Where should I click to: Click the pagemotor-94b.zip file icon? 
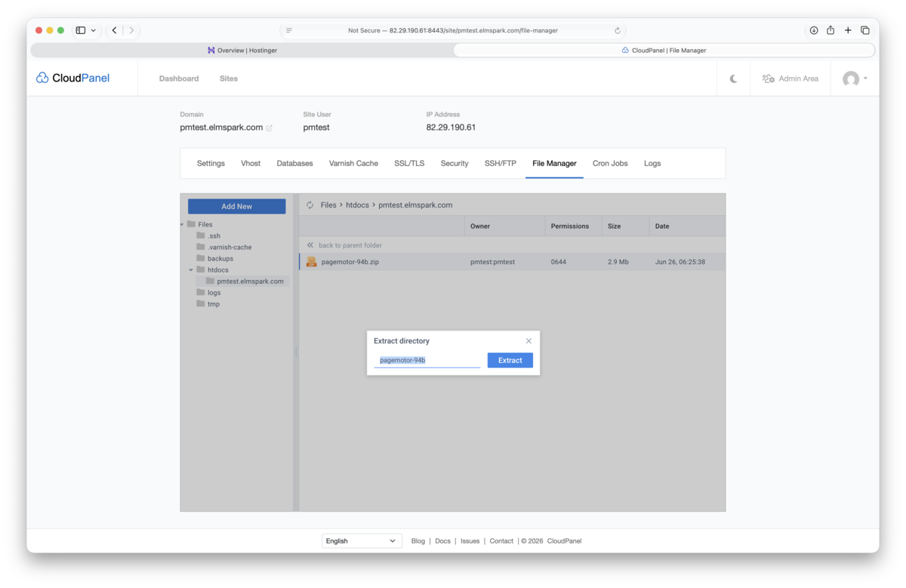311,262
